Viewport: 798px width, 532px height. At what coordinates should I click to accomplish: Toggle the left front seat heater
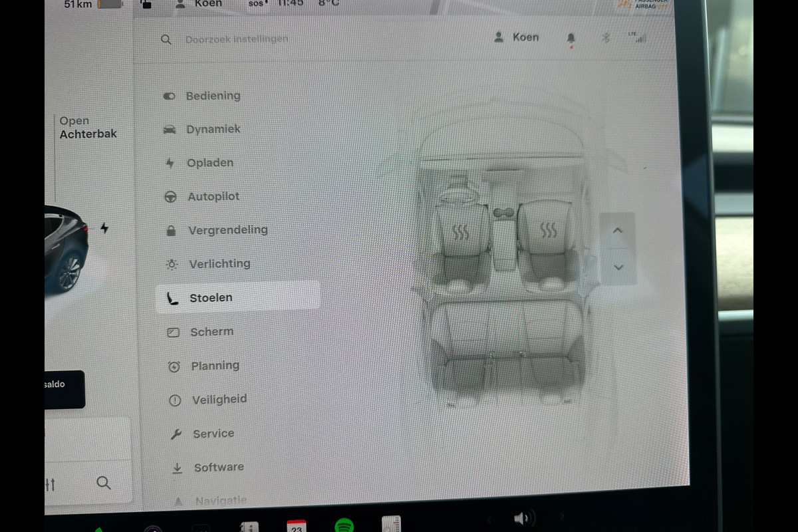coord(460,232)
